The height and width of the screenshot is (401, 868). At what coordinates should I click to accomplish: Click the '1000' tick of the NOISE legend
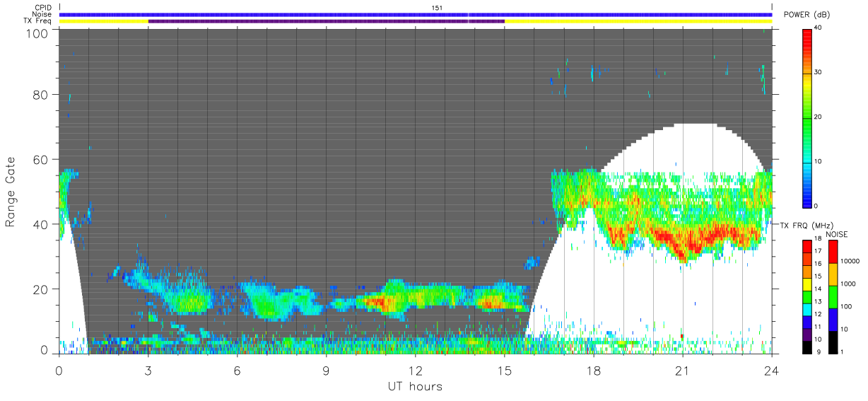849,284
